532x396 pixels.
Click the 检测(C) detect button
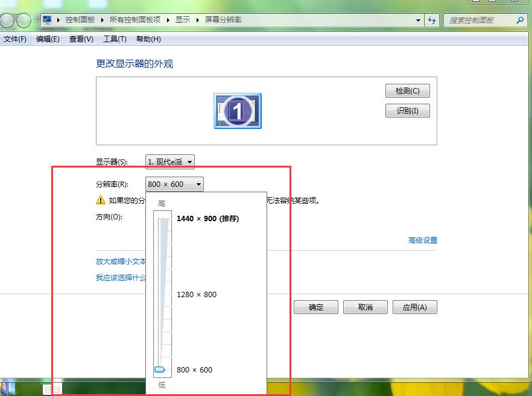(x=407, y=91)
